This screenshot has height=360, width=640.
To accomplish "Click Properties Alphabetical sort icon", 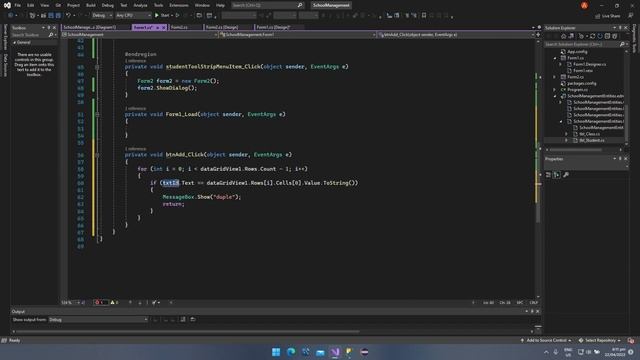I will click(x=557, y=175).
